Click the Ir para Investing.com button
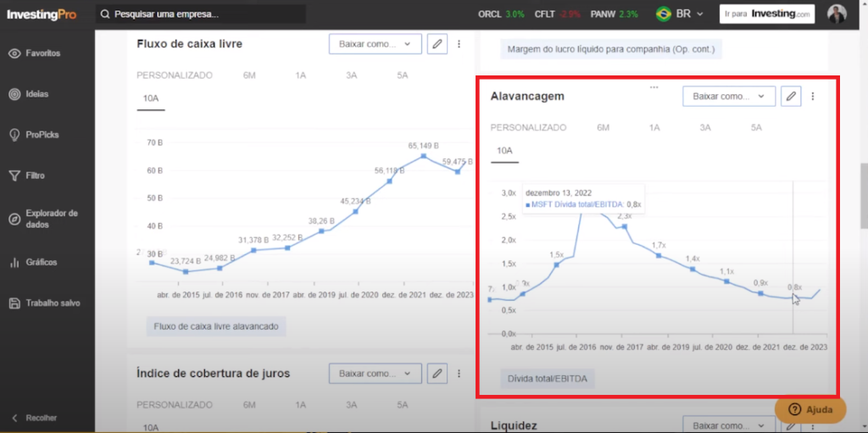The width and height of the screenshot is (868, 433). coord(766,14)
